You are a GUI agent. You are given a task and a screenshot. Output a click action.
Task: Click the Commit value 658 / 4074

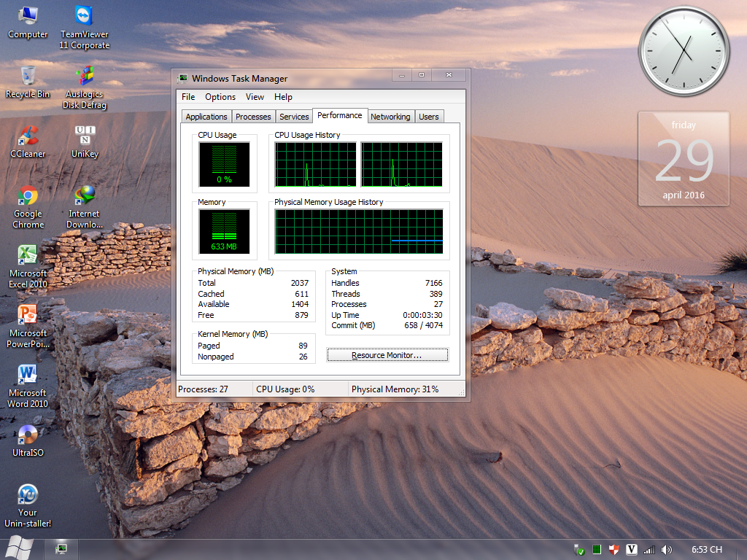coord(424,325)
